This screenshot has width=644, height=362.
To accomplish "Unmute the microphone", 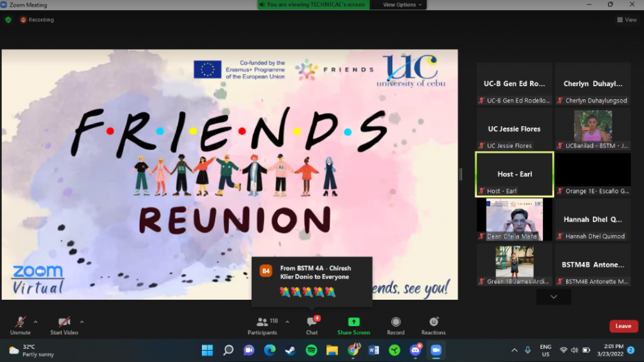I will point(20,326).
